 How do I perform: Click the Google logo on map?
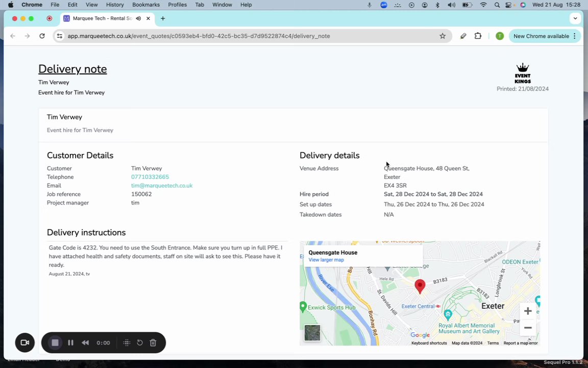[x=420, y=335]
